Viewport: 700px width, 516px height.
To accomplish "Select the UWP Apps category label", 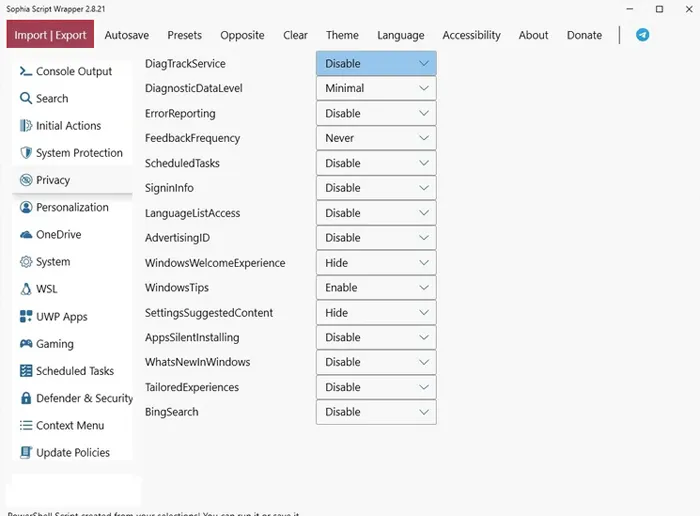I will point(62,316).
